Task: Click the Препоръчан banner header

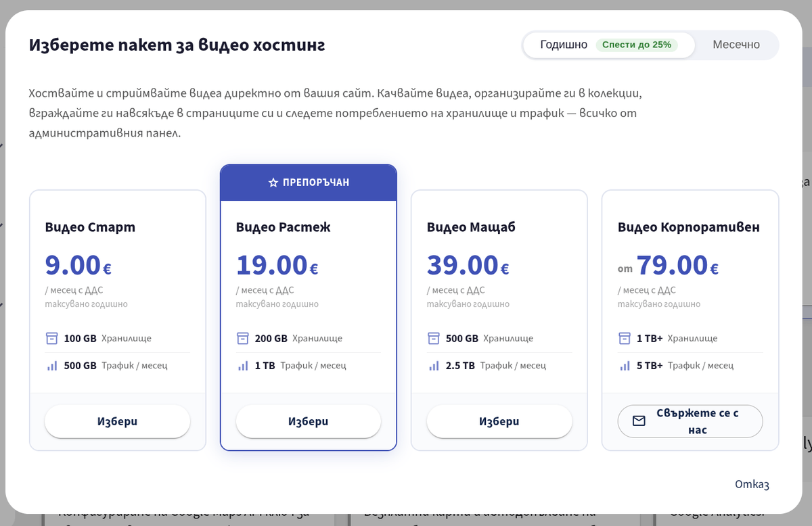Action: (x=309, y=183)
